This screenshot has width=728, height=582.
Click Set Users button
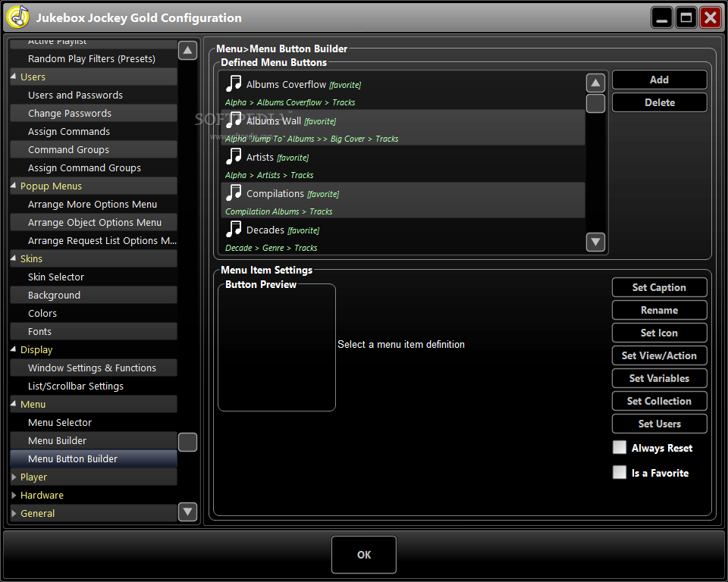[x=659, y=424]
